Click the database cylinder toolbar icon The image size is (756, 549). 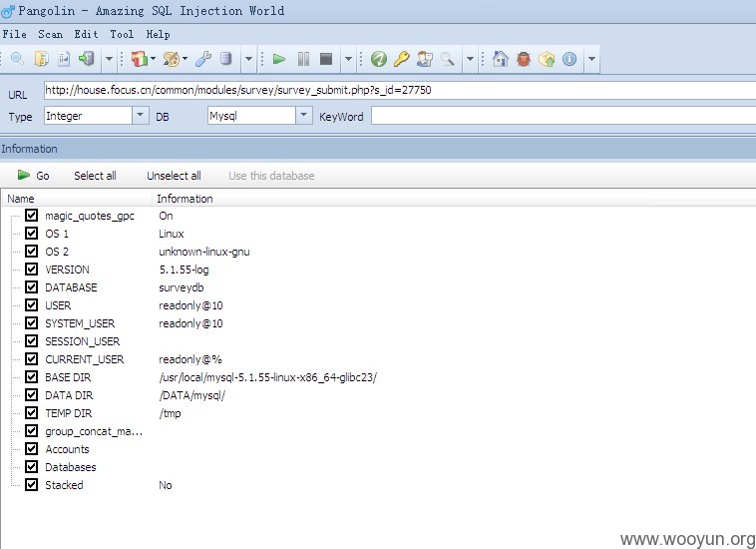225,59
